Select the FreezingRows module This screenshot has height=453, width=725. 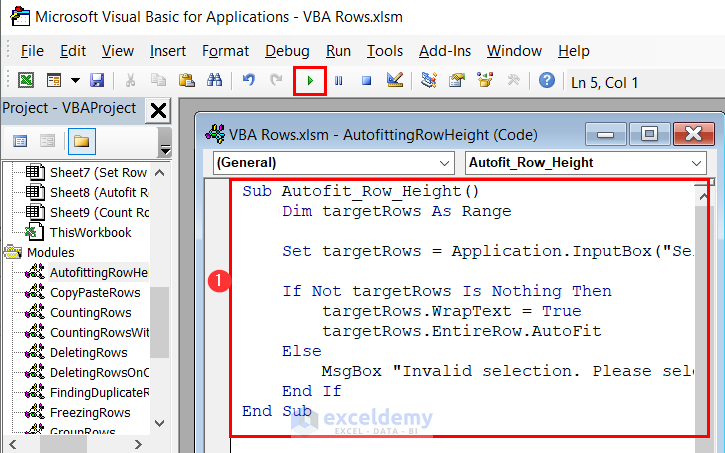(90, 412)
